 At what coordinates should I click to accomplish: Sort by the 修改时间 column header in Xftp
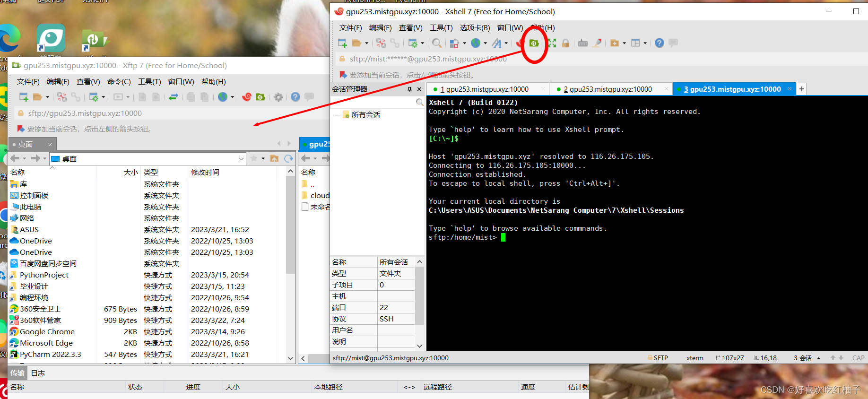coord(205,172)
